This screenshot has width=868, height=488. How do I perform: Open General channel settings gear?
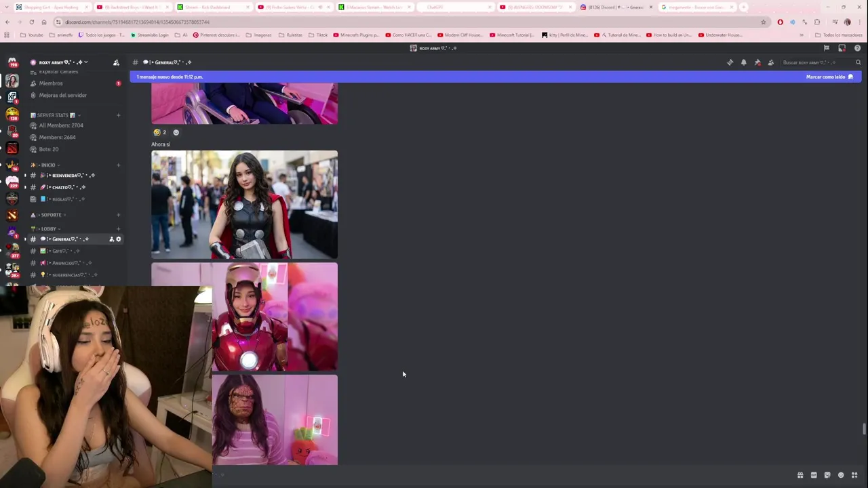click(x=118, y=239)
